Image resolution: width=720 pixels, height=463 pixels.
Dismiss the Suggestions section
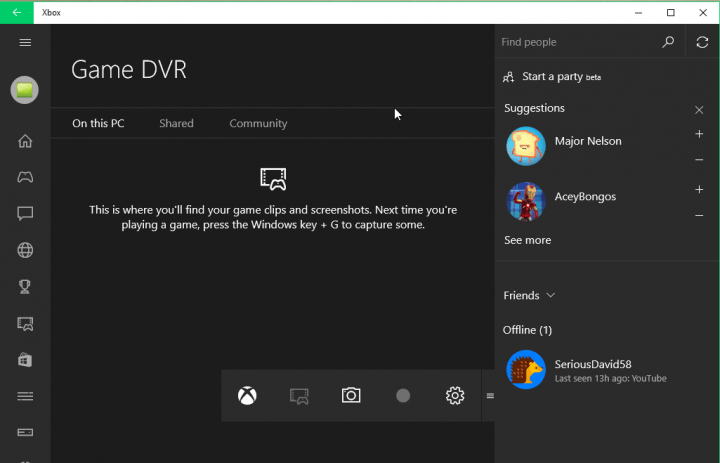pyautogui.click(x=699, y=110)
